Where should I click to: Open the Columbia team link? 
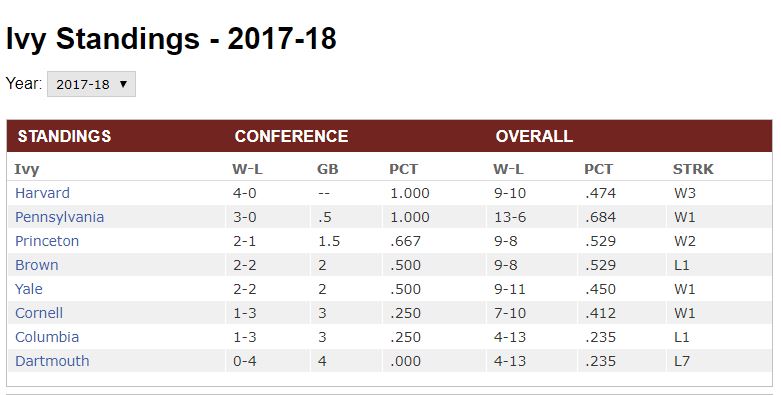tap(47, 337)
